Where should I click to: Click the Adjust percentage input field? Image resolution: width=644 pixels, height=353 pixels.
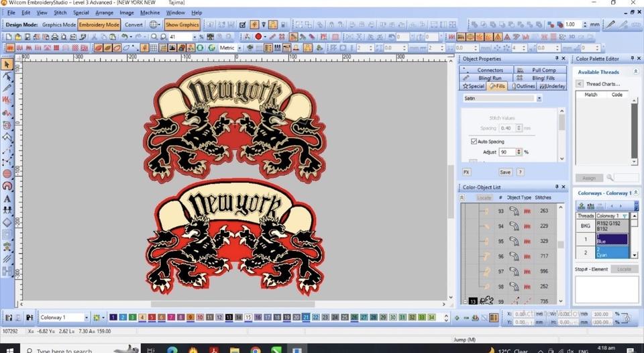pyautogui.click(x=507, y=152)
